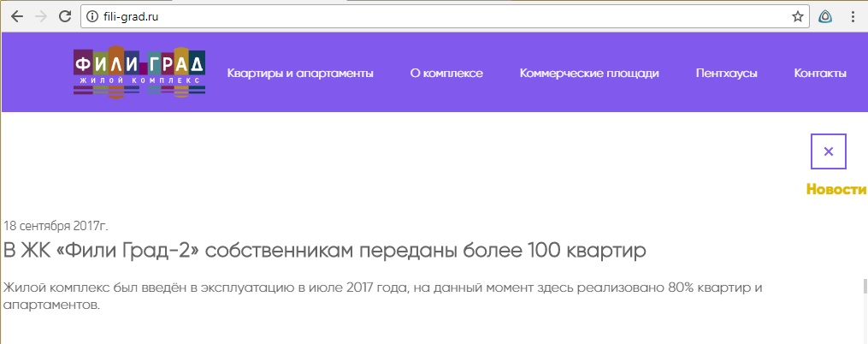Image resolution: width=868 pixels, height=344 pixels.
Task: Click the page vertical scrollbar thumb
Action: [x=864, y=288]
